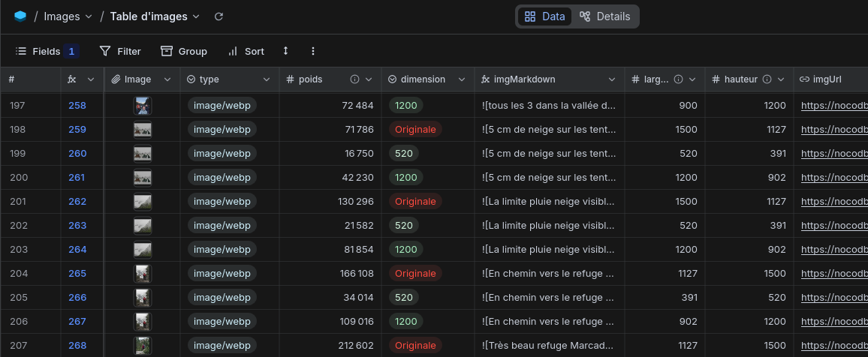Open the Fields menu
The height and width of the screenshot is (357, 868).
tap(47, 52)
